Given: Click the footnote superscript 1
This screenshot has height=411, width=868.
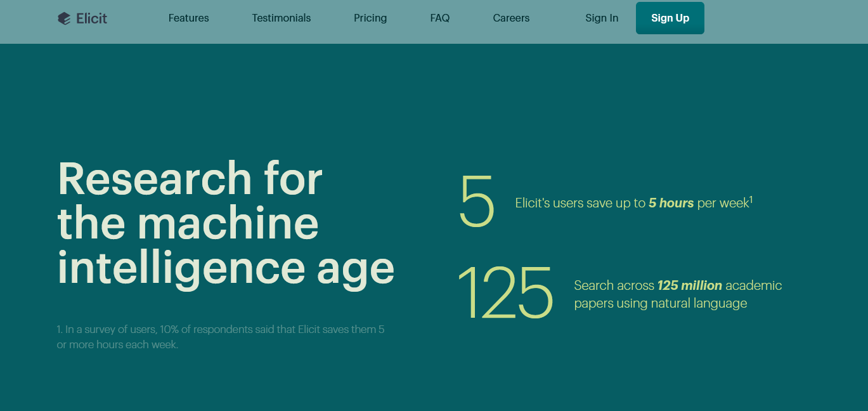Looking at the screenshot, I should pyautogui.click(x=752, y=198).
